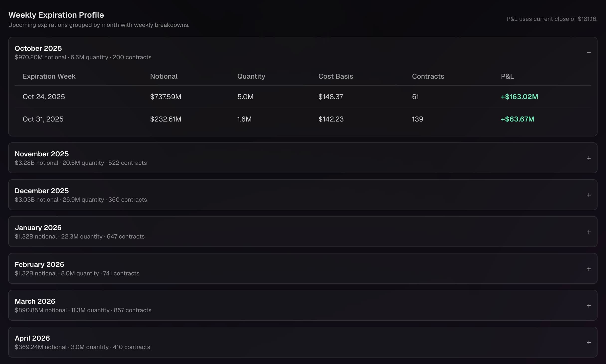Click the October 2025 month heading
The width and height of the screenshot is (606, 364).
click(38, 48)
